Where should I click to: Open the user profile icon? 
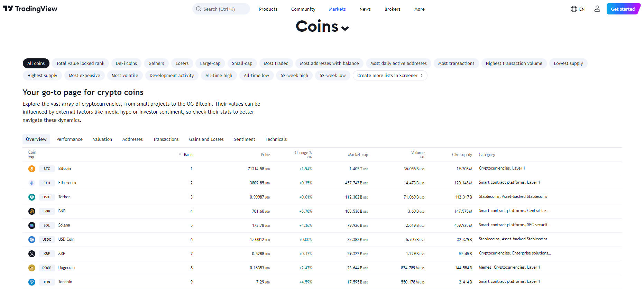(x=597, y=9)
